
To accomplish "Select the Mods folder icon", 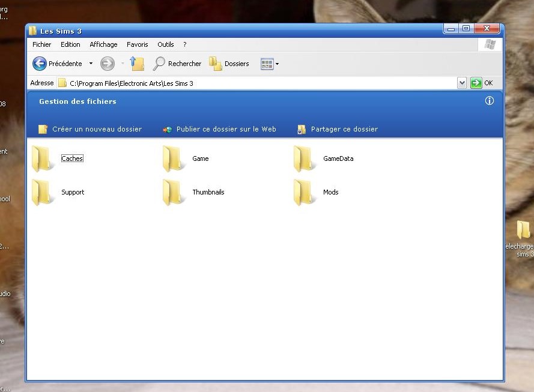I will click(x=305, y=192).
